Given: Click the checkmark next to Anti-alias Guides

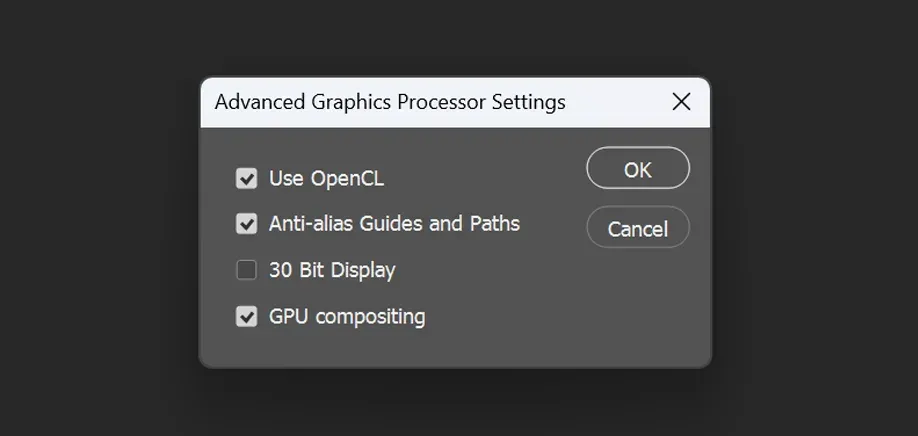Looking at the screenshot, I should click(x=246, y=224).
